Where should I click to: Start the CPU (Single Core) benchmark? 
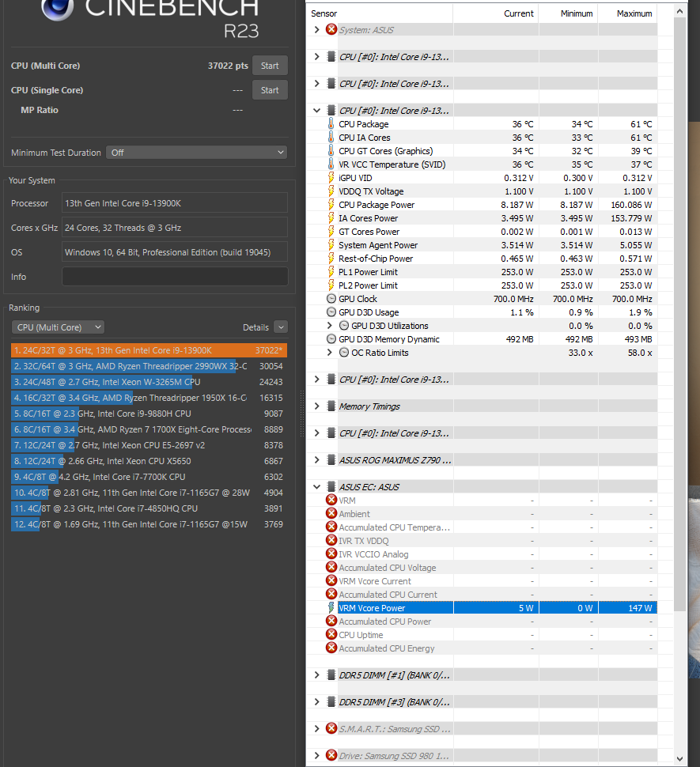point(270,90)
